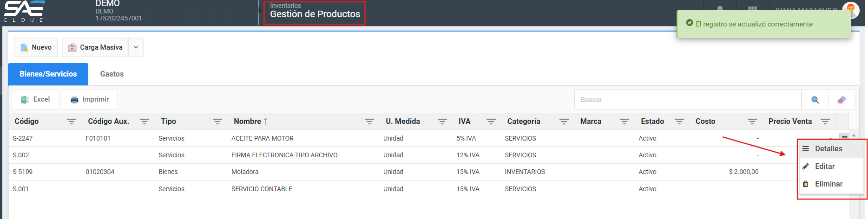Click the Imprimir button
Image resolution: width=868 pixels, height=219 pixels.
click(x=89, y=99)
